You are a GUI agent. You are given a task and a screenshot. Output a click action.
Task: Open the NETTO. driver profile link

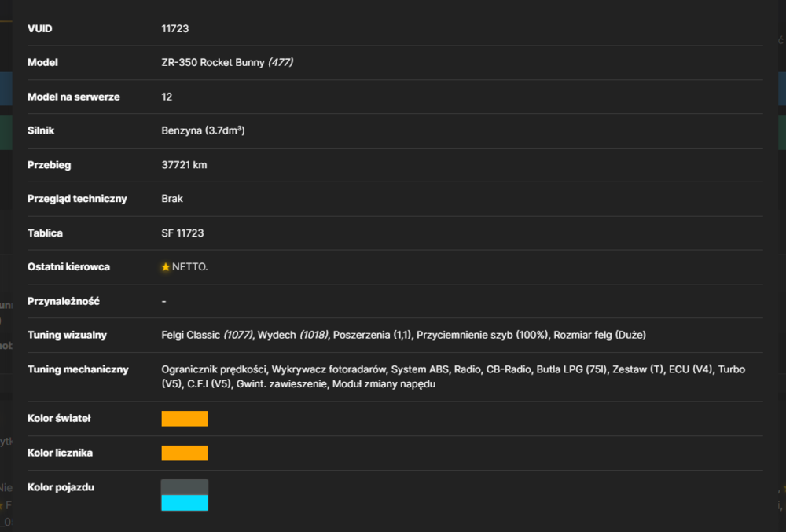[190, 267]
